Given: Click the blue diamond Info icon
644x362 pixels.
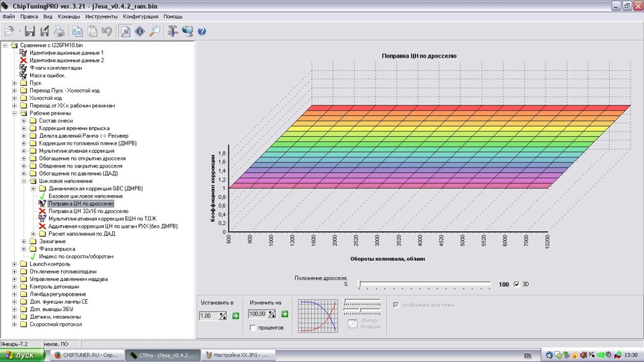Looking at the screenshot, I should coord(140,31).
